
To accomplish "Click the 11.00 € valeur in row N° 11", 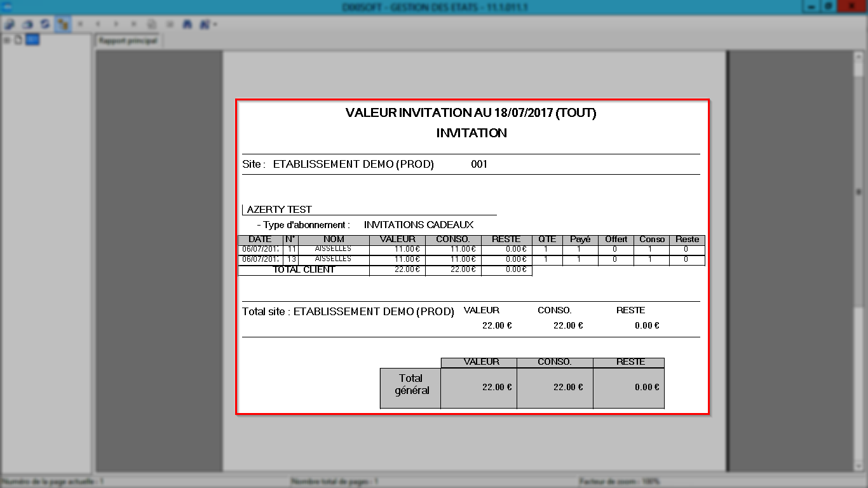I will [x=407, y=250].
